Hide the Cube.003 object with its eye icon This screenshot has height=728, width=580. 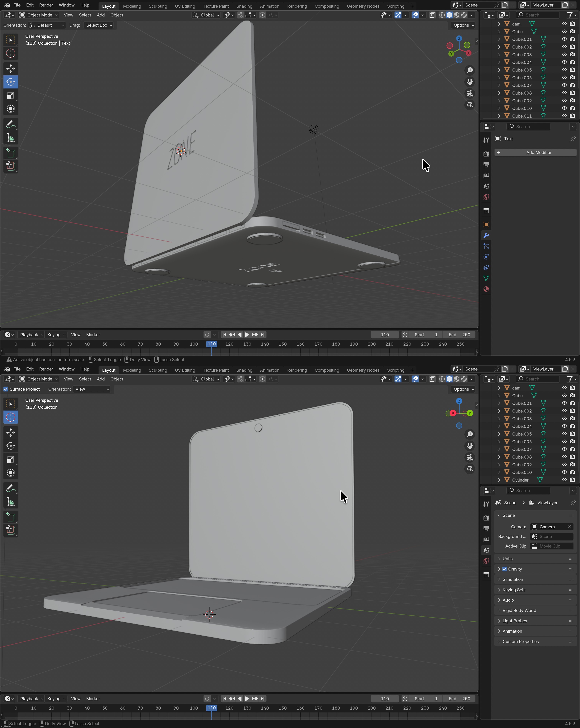coord(564,54)
